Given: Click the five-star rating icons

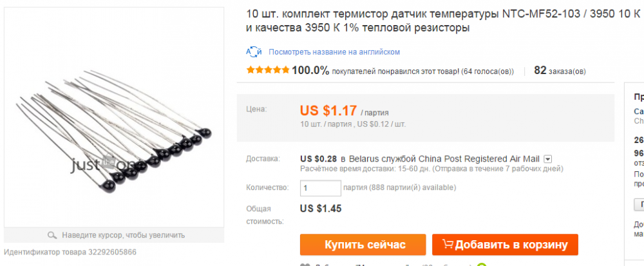Looking at the screenshot, I should [268, 70].
